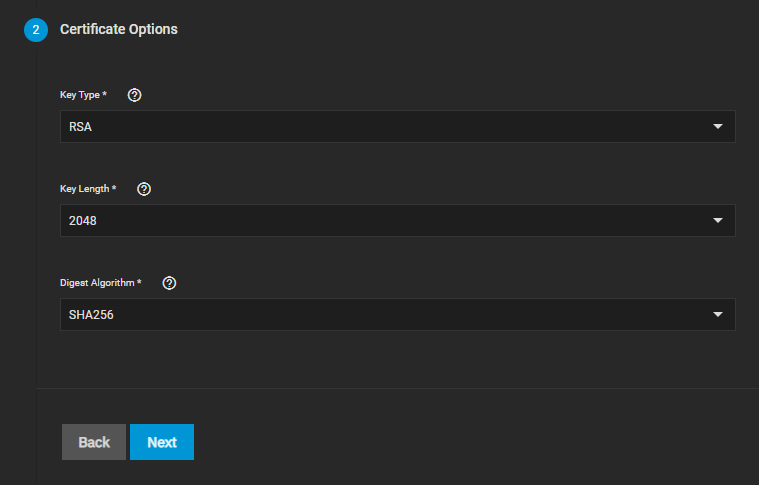Viewport: 759px width, 485px height.
Task: Expand the Key Length dropdown arrow
Action: pyautogui.click(x=717, y=220)
